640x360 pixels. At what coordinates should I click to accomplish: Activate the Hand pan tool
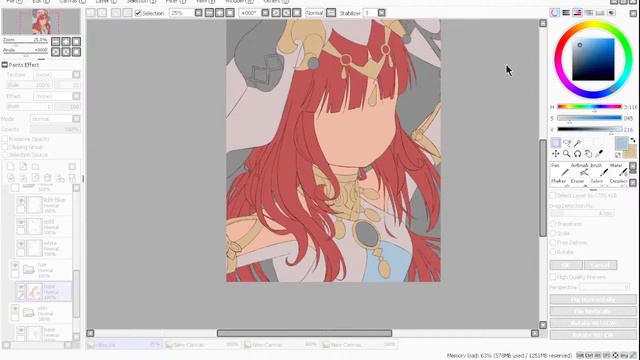click(x=588, y=153)
